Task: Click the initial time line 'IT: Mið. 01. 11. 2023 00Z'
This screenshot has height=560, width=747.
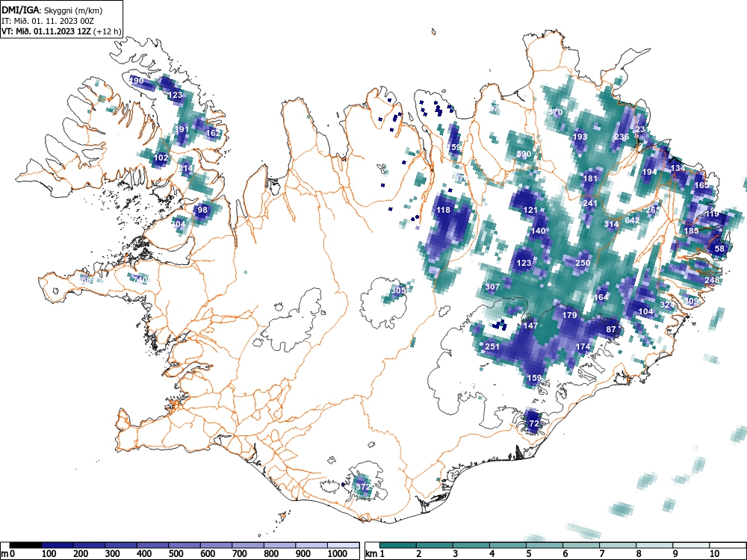Action: point(48,21)
